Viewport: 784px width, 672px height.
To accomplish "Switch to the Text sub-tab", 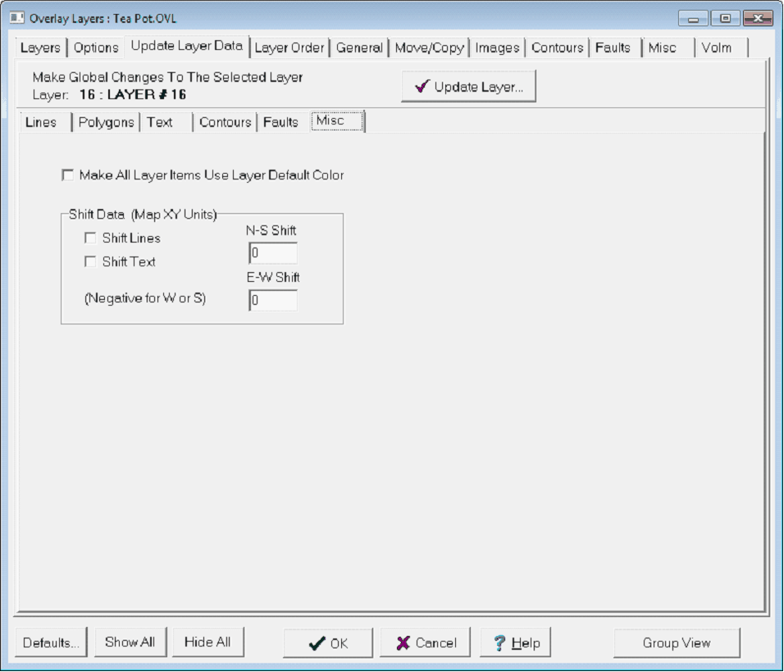I will pos(160,122).
